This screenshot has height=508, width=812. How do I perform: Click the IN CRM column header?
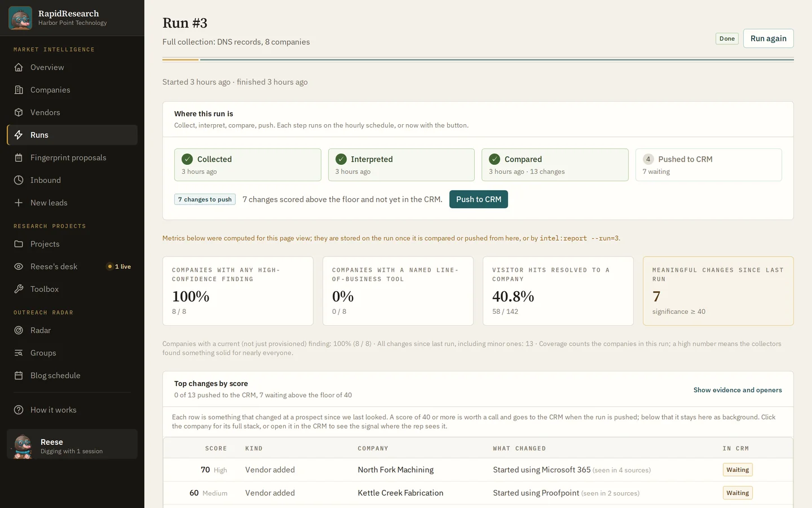[x=736, y=448]
